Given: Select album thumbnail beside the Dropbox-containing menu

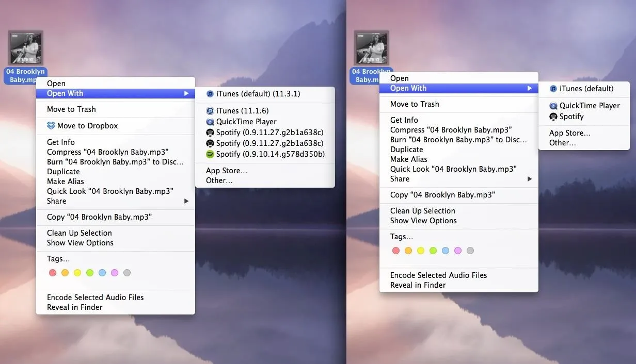Looking at the screenshot, I should 26,48.
